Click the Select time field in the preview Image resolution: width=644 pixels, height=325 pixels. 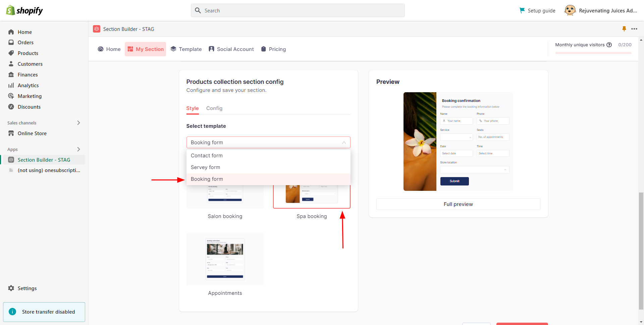(493, 154)
